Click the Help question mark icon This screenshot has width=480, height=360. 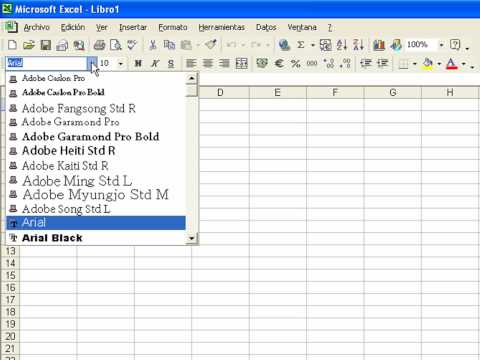click(x=455, y=45)
